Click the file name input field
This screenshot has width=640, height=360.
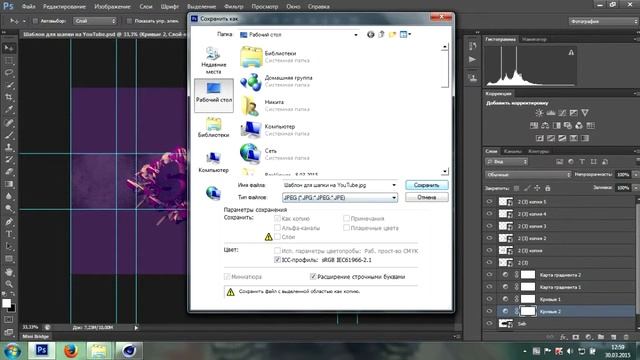coord(336,185)
